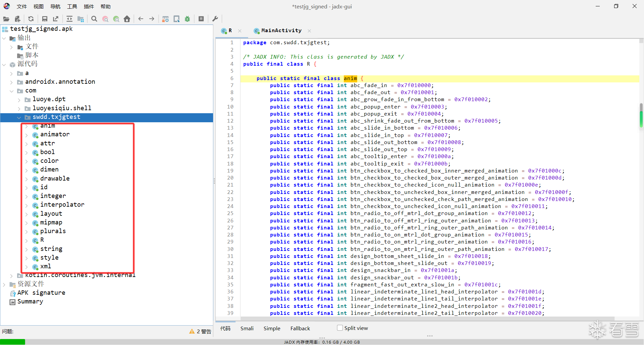Select the 代码 view tab
644x345 pixels.
click(x=225, y=328)
